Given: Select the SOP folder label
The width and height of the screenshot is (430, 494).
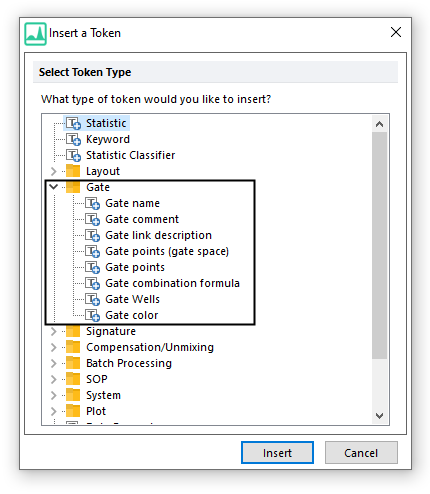Looking at the screenshot, I should pos(97,379).
